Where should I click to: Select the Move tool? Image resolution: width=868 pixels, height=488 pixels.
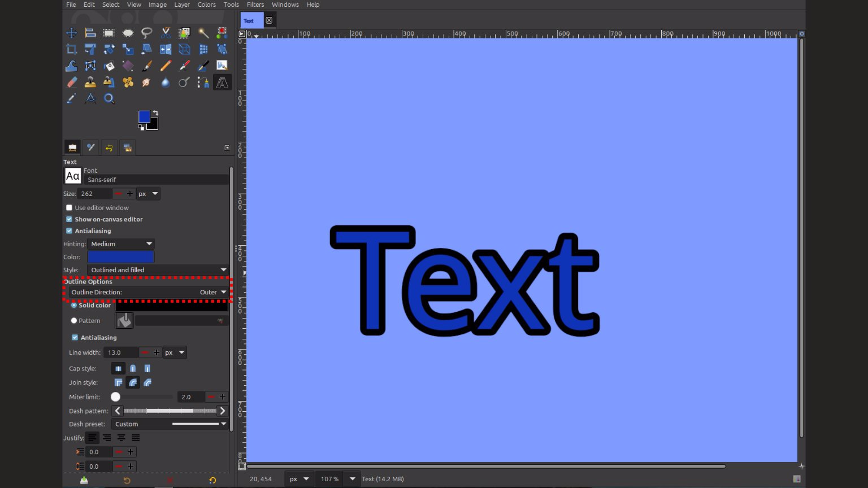coord(72,33)
